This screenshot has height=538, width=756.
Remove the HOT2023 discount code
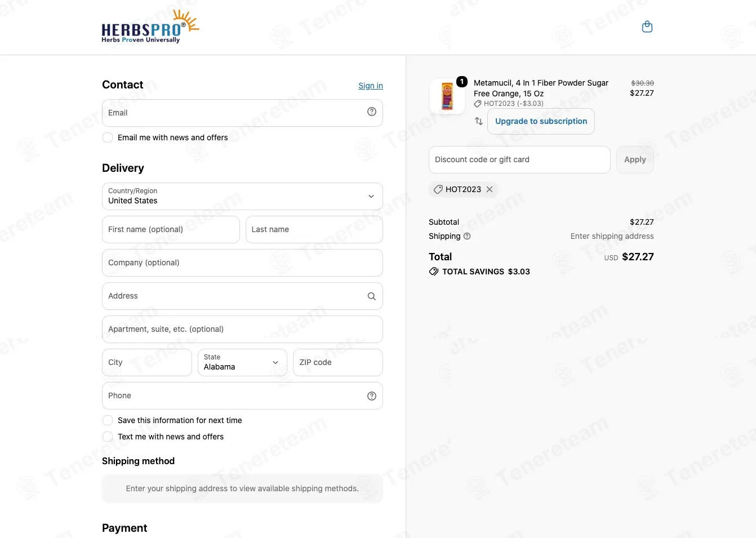[x=490, y=189]
